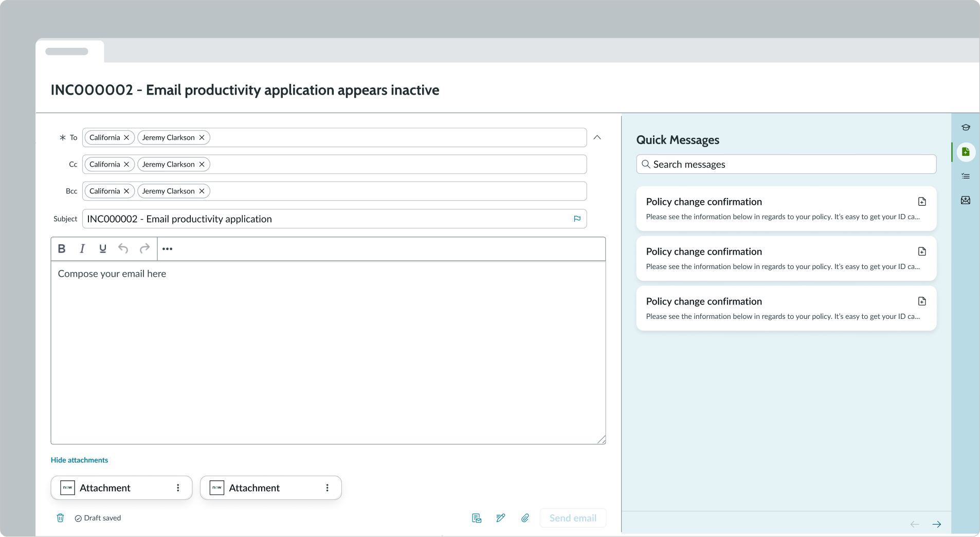Select the Jeremy Clarkson chip in Cc field

174,165
